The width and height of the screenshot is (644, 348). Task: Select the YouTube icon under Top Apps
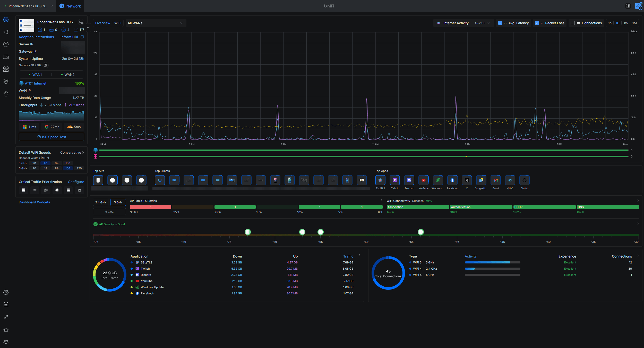pos(423,180)
